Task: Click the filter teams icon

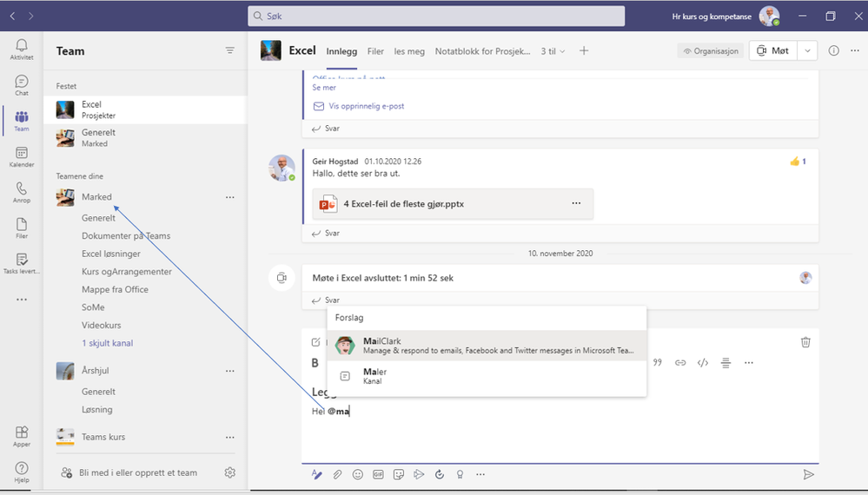Action: tap(229, 50)
